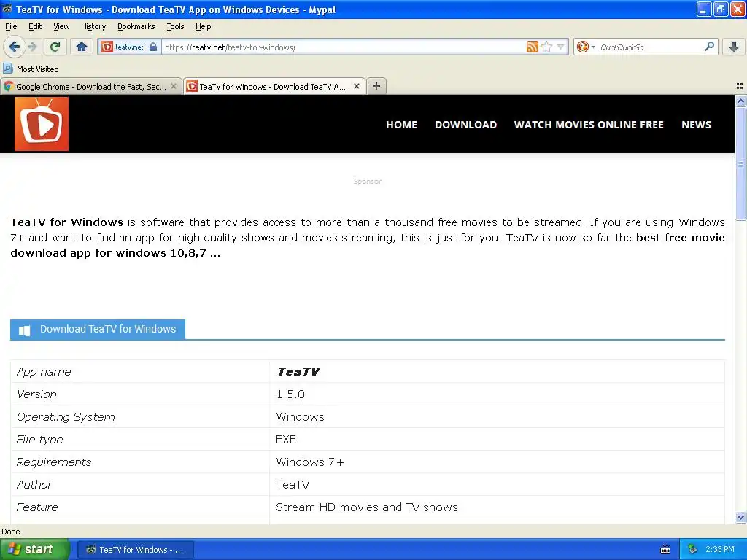747x560 pixels.
Task: Click the 2:33 PM clock
Action: coord(720,550)
